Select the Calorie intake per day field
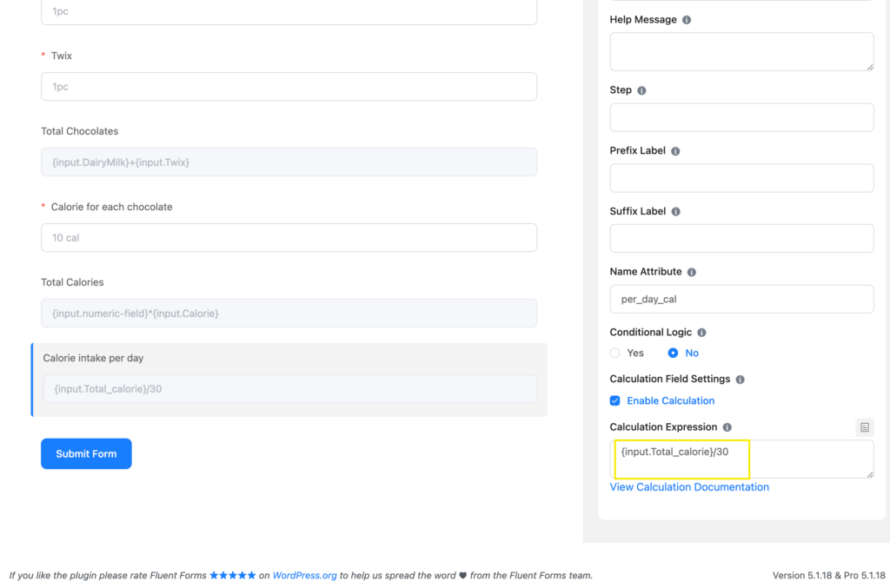 (x=290, y=389)
